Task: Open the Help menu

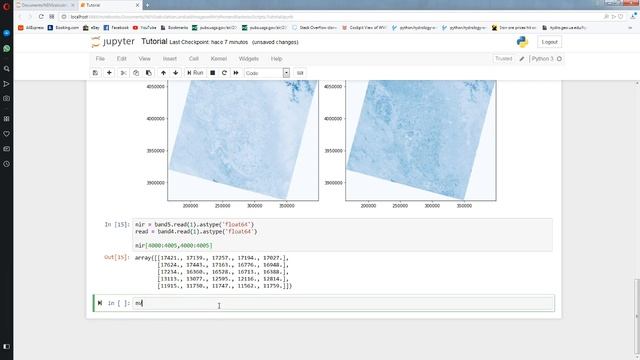Action: [x=276, y=59]
